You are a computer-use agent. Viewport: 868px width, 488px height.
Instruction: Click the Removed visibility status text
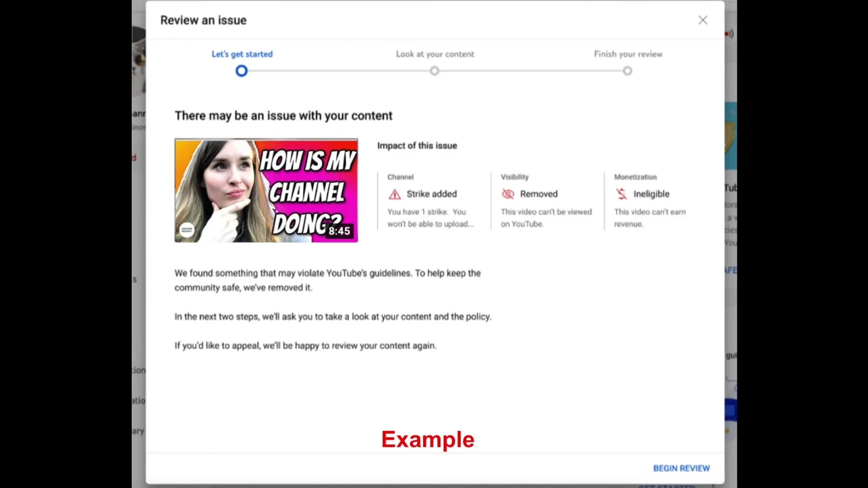[539, 194]
